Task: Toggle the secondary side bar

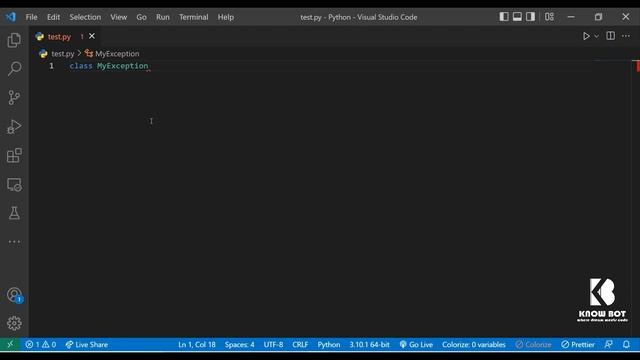Action: [530, 17]
